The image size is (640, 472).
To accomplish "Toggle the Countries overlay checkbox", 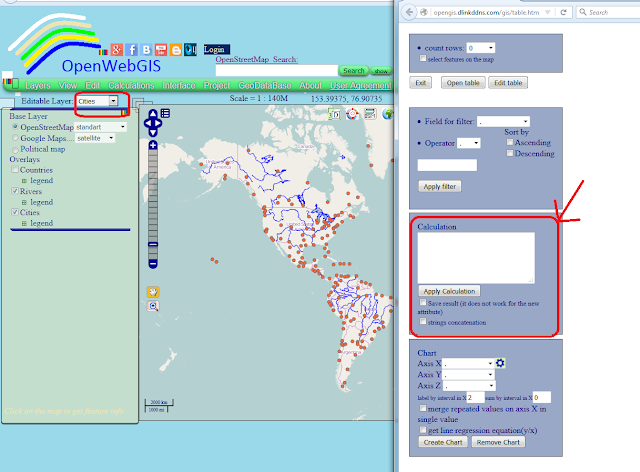I will click(x=15, y=169).
